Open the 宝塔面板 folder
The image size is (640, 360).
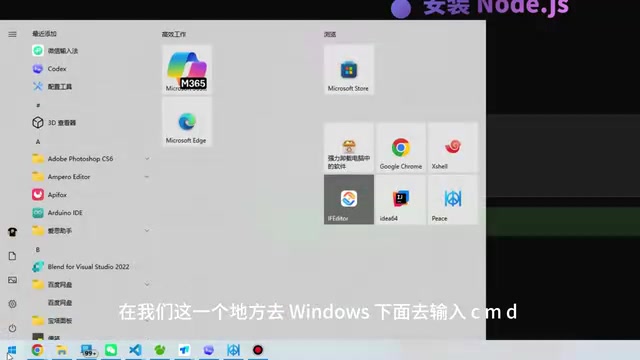pos(91,320)
